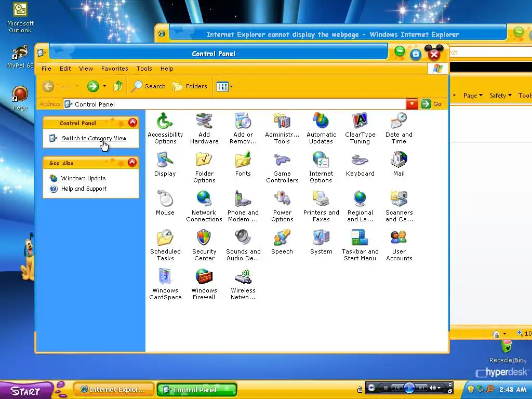Open the View menu
The height and width of the screenshot is (399, 532).
86,69
